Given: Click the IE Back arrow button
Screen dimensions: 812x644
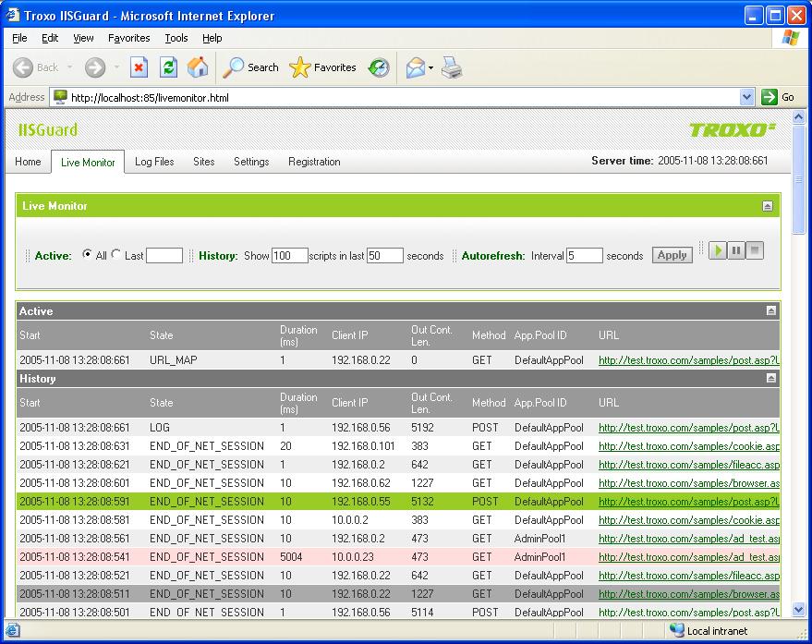Looking at the screenshot, I should click(x=23, y=67).
